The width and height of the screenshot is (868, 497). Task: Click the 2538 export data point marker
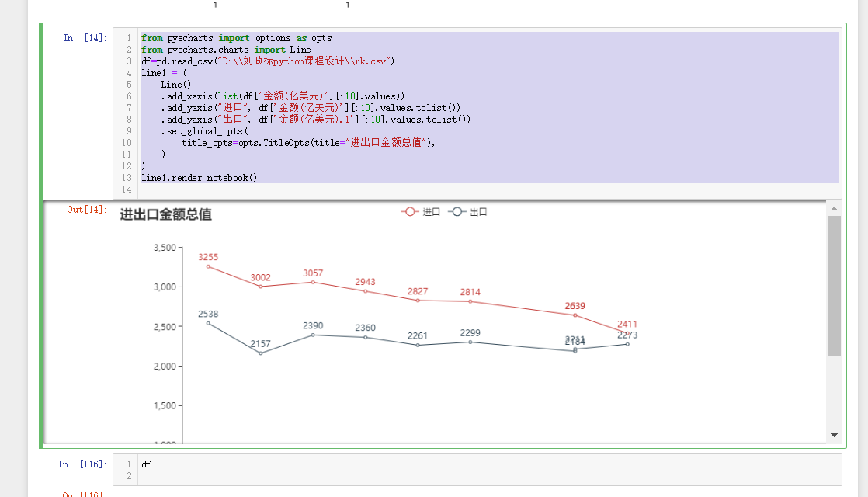pyautogui.click(x=208, y=323)
